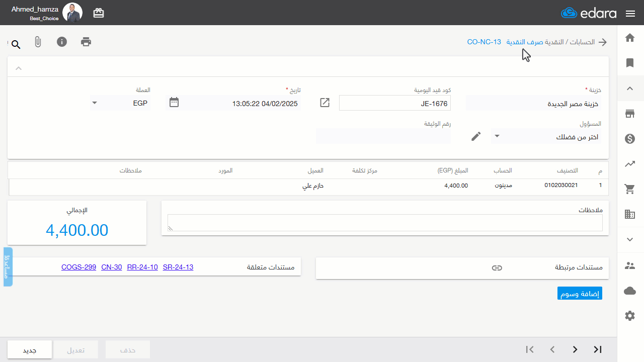Open attachments paperclip icon
This screenshot has width=644, height=362.
38,42
